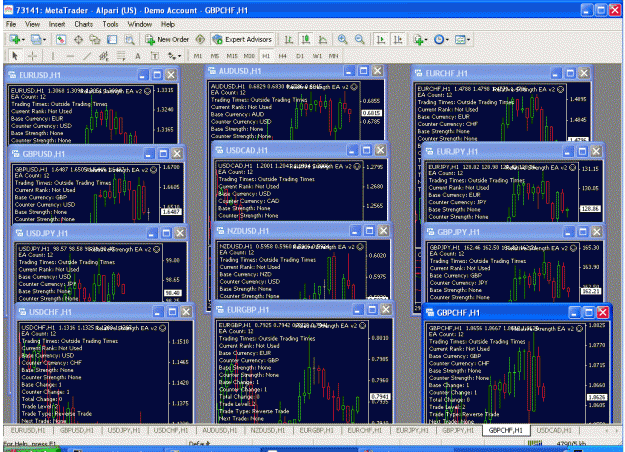The height and width of the screenshot is (452, 625).
Task: Switch to the USDJPY,H1 bottom tab
Action: [124, 430]
